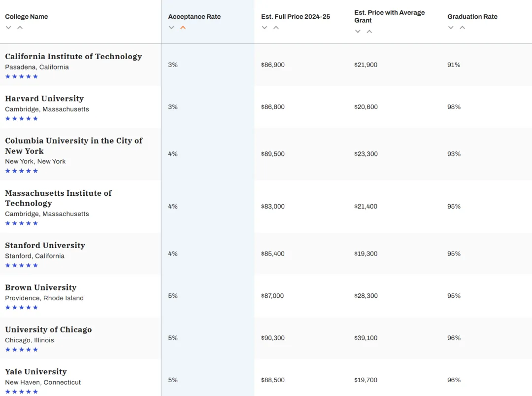Viewport: 532px width, 396px height.
Task: Sort Acceptance Rate descending with down chevron
Action: coord(171,28)
